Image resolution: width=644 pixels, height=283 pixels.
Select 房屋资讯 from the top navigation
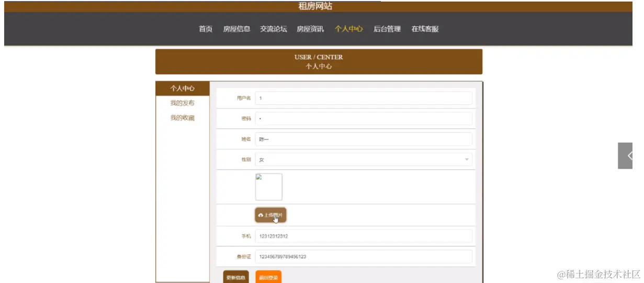[x=310, y=29]
